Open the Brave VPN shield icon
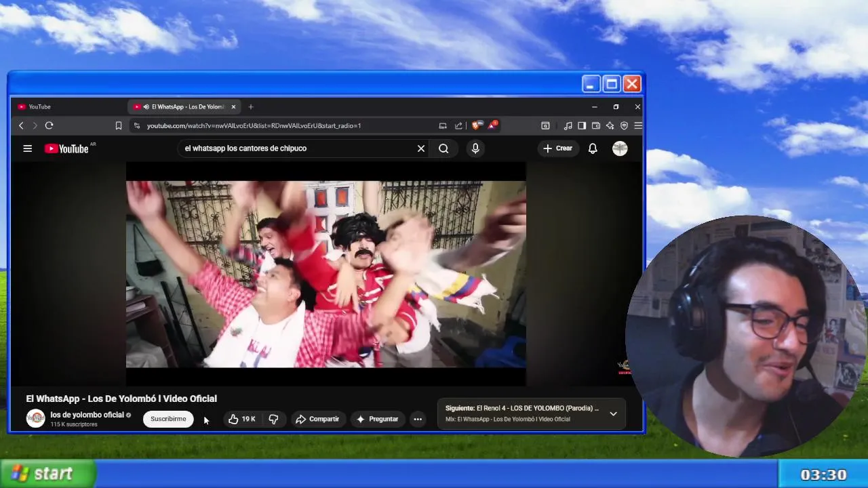 point(625,125)
